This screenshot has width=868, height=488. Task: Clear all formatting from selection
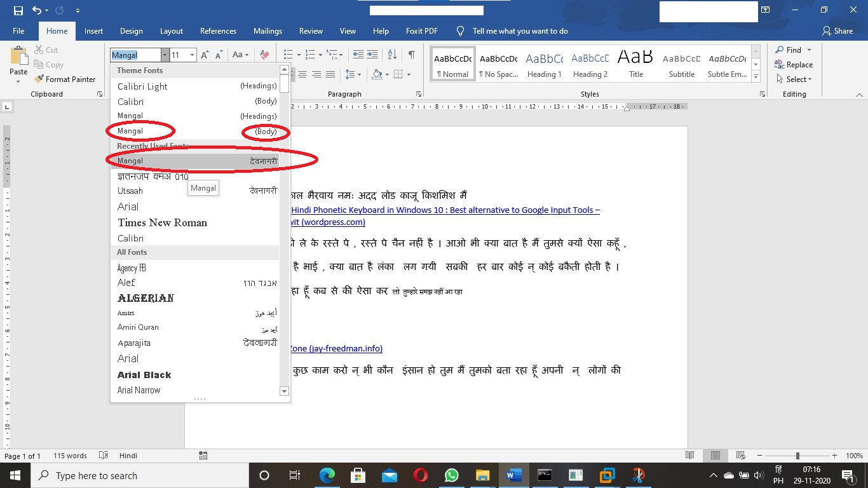(265, 55)
